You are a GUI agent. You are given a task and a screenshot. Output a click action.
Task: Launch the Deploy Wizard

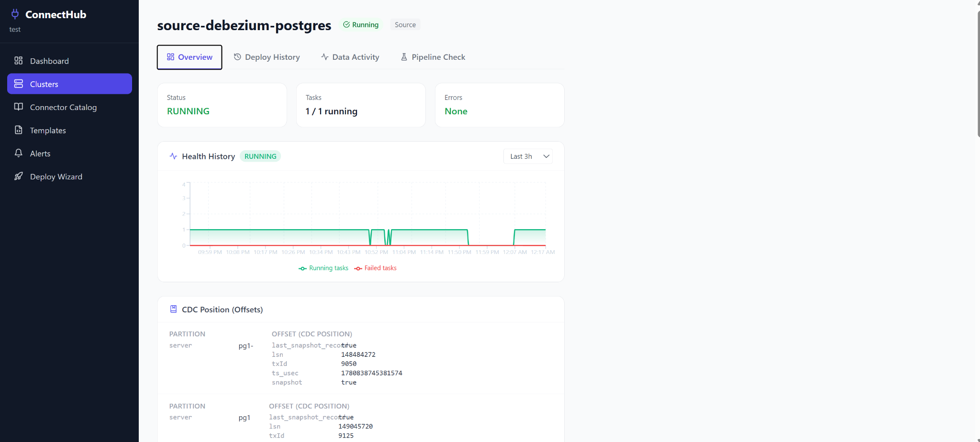(x=69, y=177)
